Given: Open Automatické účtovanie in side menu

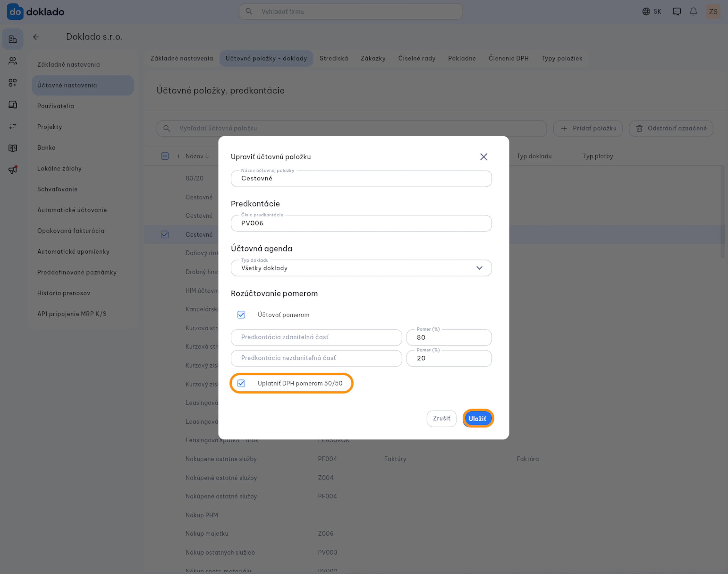Looking at the screenshot, I should click(83, 210).
